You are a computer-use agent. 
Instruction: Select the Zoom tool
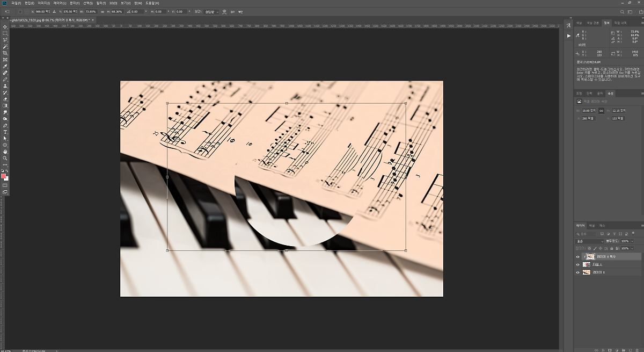pos(5,158)
